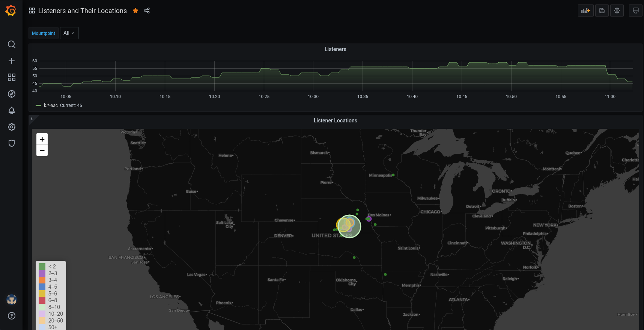
Task: Star toggle to unfavorite this dashboard
Action: (135, 11)
